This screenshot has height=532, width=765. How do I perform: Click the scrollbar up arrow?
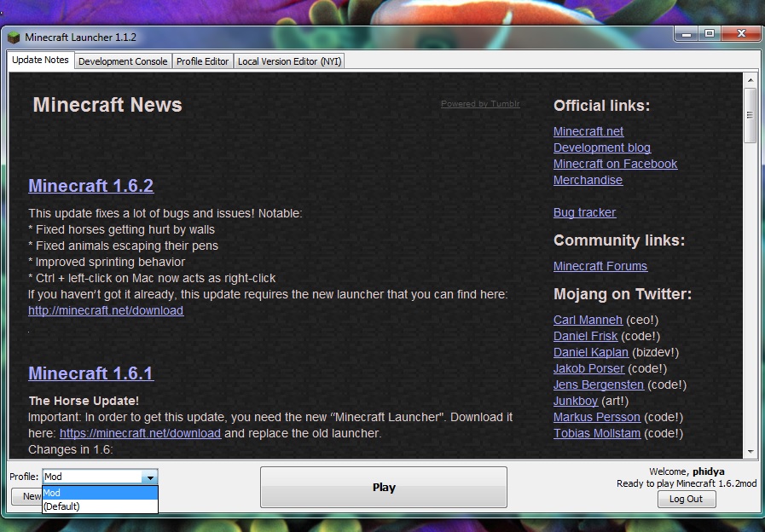pyautogui.click(x=751, y=80)
